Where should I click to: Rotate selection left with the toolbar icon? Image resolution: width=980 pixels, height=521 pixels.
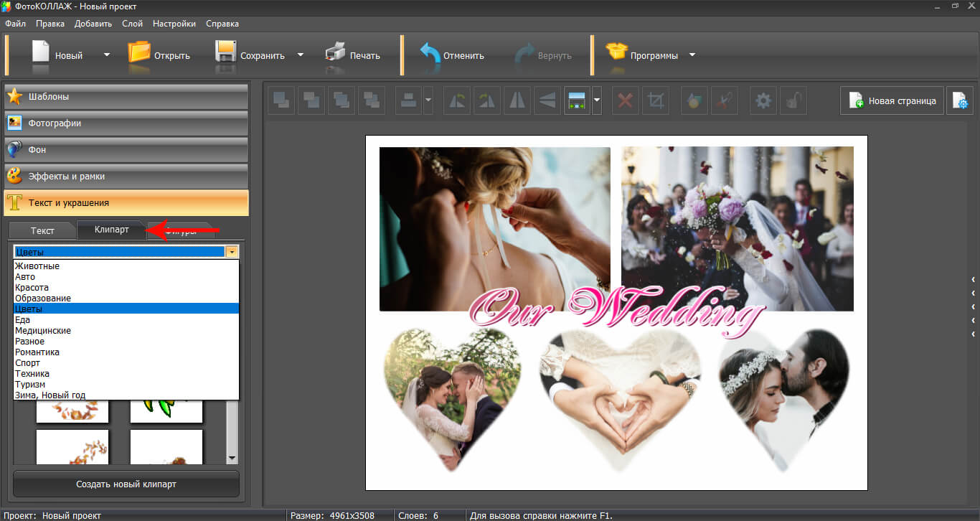click(x=457, y=100)
